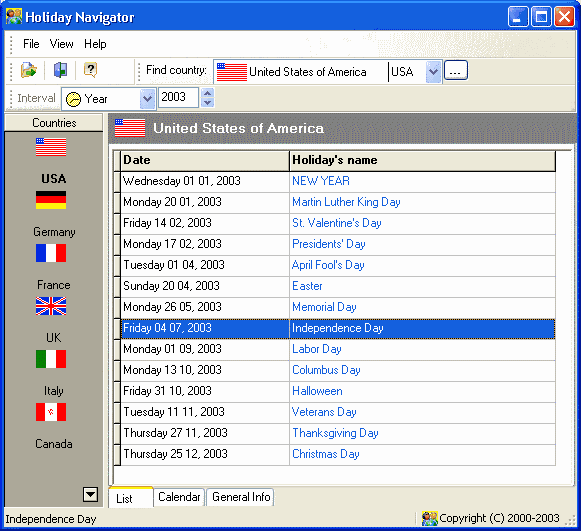Select the Germany flag in Countries sidebar
Screen dimensions: 581x531
(x=51, y=200)
